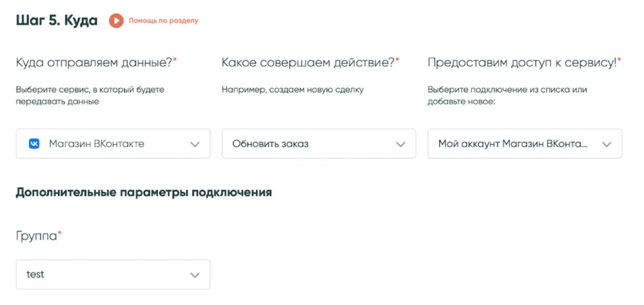The image size is (644, 305).
Task: Click the "Какое совершаем действие?" field label
Action: coord(308,62)
